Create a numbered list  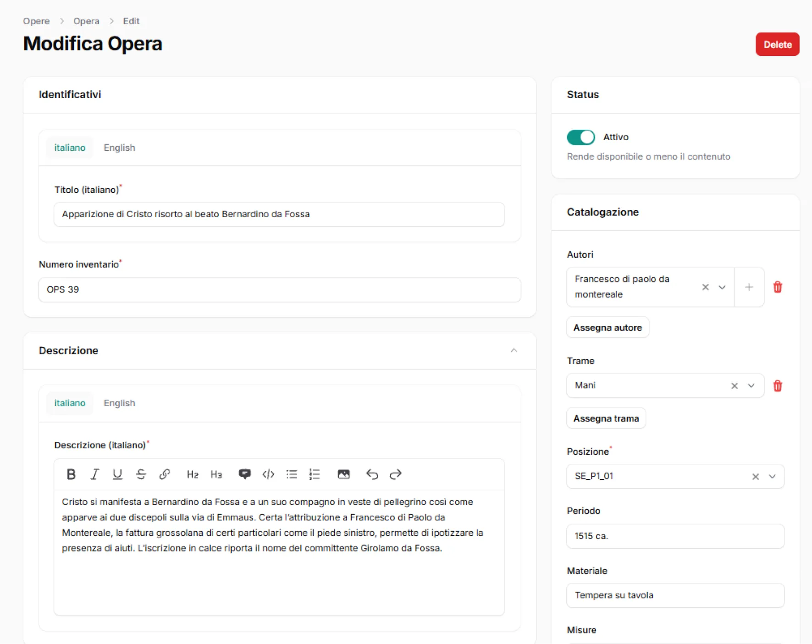pos(315,474)
